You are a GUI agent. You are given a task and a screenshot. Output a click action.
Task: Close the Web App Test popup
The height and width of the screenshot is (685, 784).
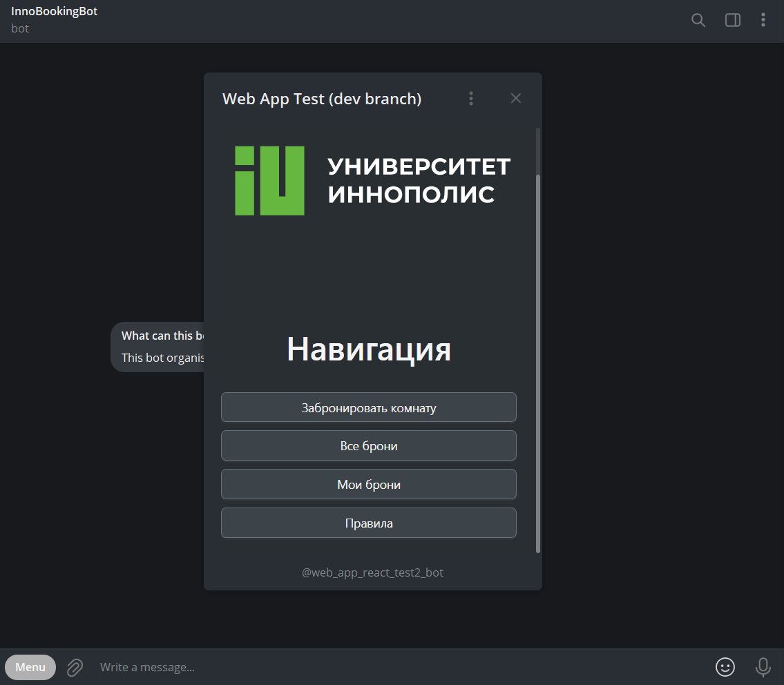516,99
